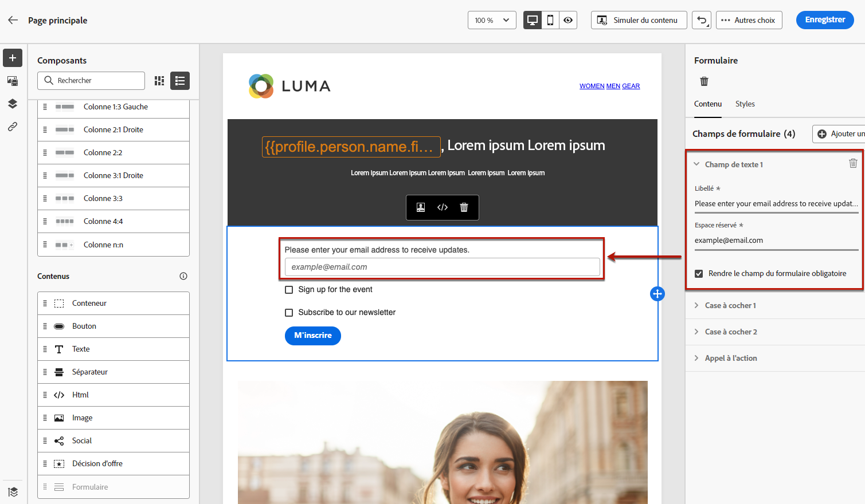Select the Colonne n:n structure

113,245
